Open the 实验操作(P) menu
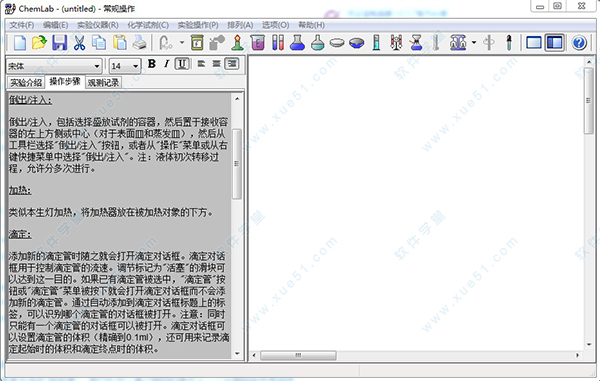 point(198,25)
